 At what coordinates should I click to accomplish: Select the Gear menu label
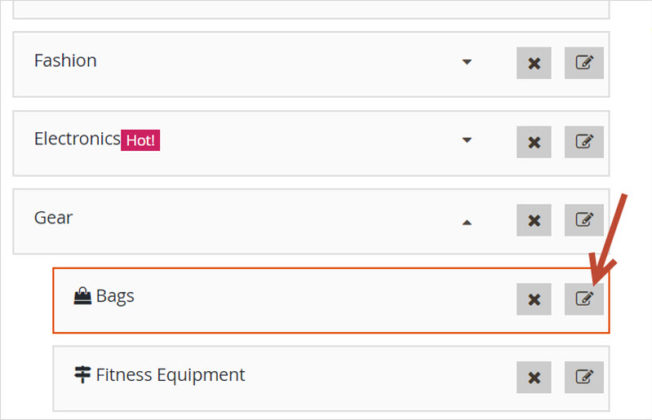pyautogui.click(x=53, y=218)
